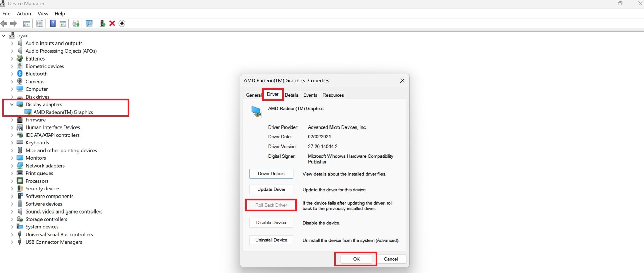Select AMD Radeon(TM) Graphics in the tree

63,112
